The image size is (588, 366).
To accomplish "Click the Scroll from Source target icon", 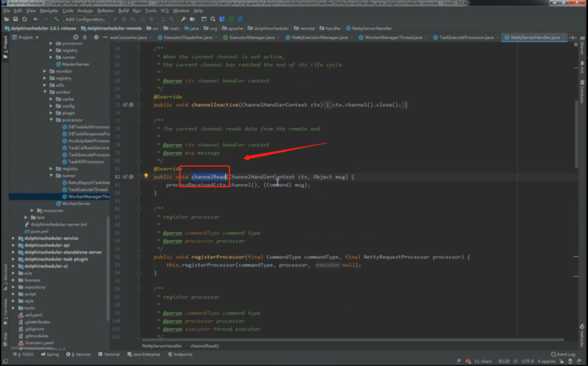I will pos(76,38).
